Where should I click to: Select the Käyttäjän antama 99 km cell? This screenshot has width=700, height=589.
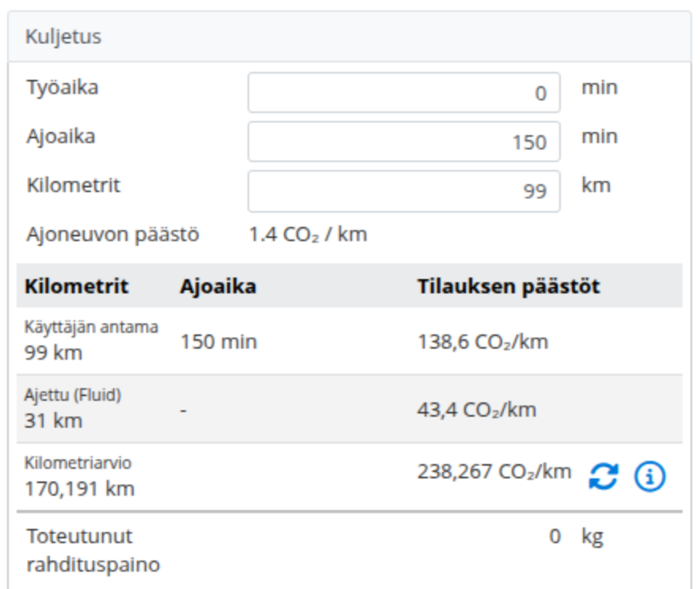[x=91, y=341]
